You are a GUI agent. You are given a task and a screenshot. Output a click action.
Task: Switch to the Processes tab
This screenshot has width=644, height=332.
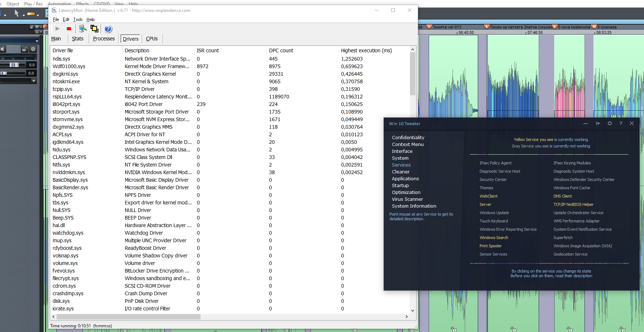[x=104, y=39]
